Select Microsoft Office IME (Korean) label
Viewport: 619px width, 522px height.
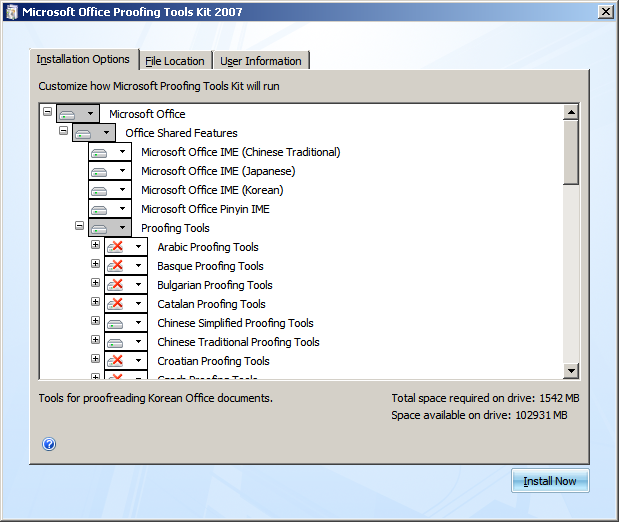(212, 190)
